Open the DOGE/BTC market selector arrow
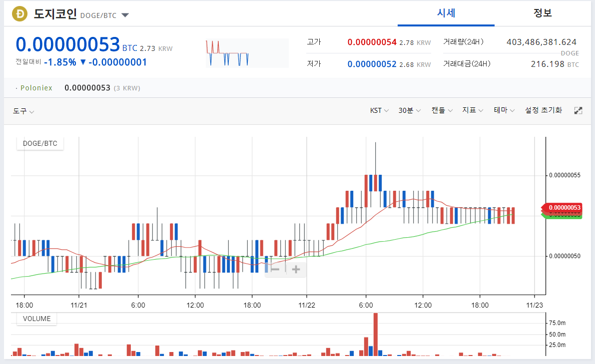Viewport: 595px width, 364px height. click(x=125, y=15)
